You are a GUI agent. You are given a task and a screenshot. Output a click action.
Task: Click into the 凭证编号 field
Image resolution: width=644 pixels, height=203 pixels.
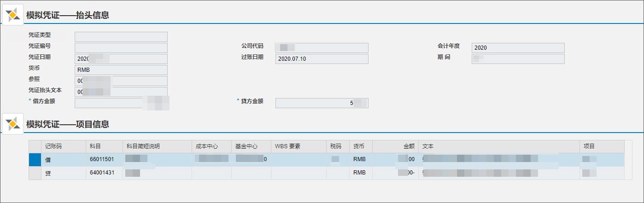point(121,48)
